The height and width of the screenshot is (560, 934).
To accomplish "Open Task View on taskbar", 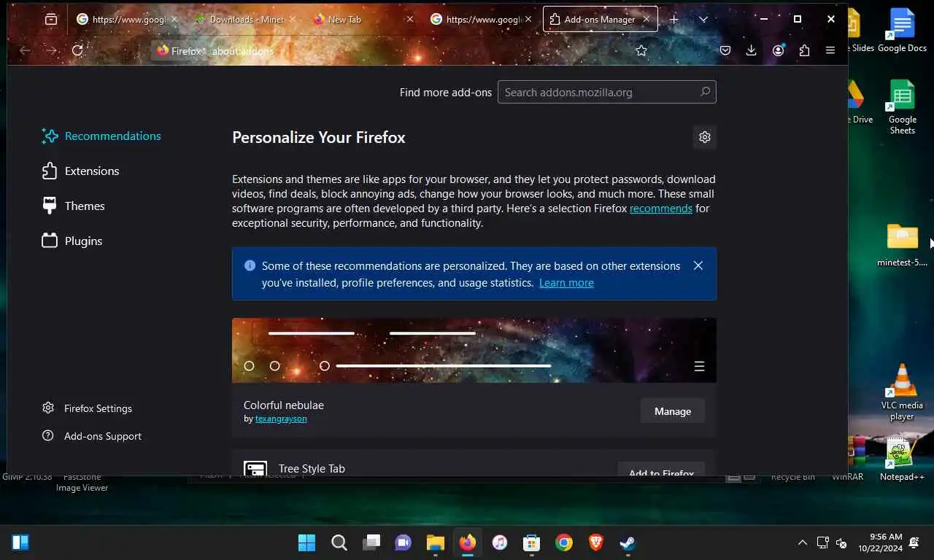I will click(371, 542).
